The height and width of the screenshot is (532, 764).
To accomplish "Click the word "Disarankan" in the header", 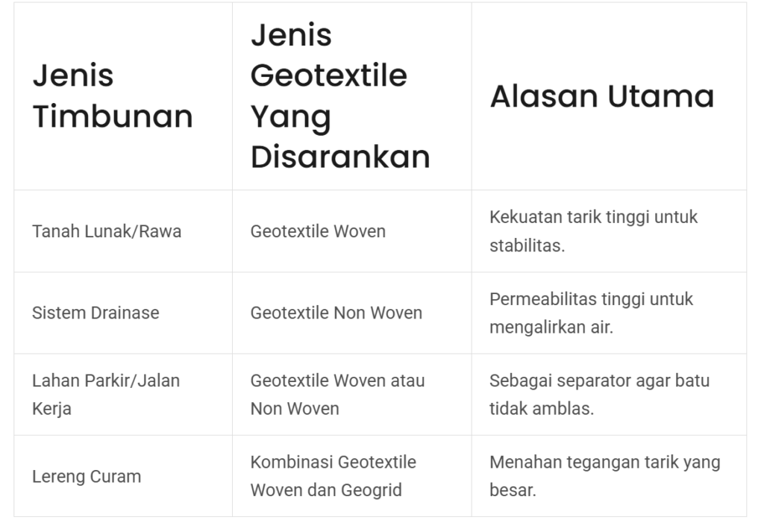I will [x=340, y=157].
